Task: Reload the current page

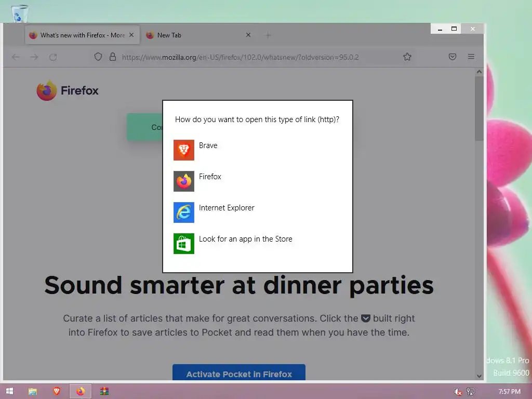Action: [53, 57]
